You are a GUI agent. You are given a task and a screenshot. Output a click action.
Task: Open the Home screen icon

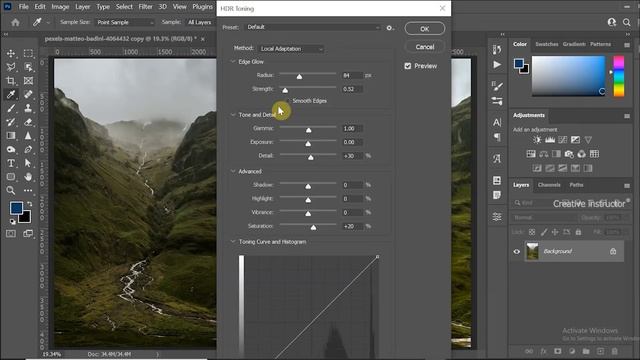[16, 22]
